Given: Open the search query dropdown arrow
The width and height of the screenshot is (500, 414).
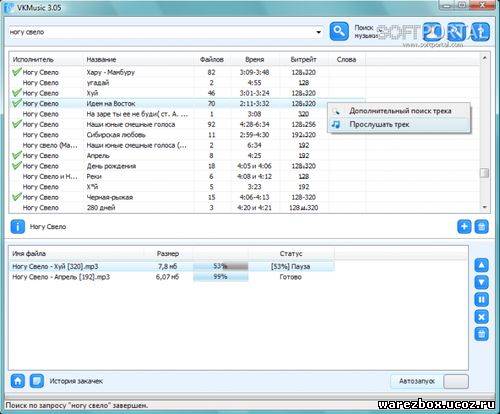Looking at the screenshot, I should point(318,32).
